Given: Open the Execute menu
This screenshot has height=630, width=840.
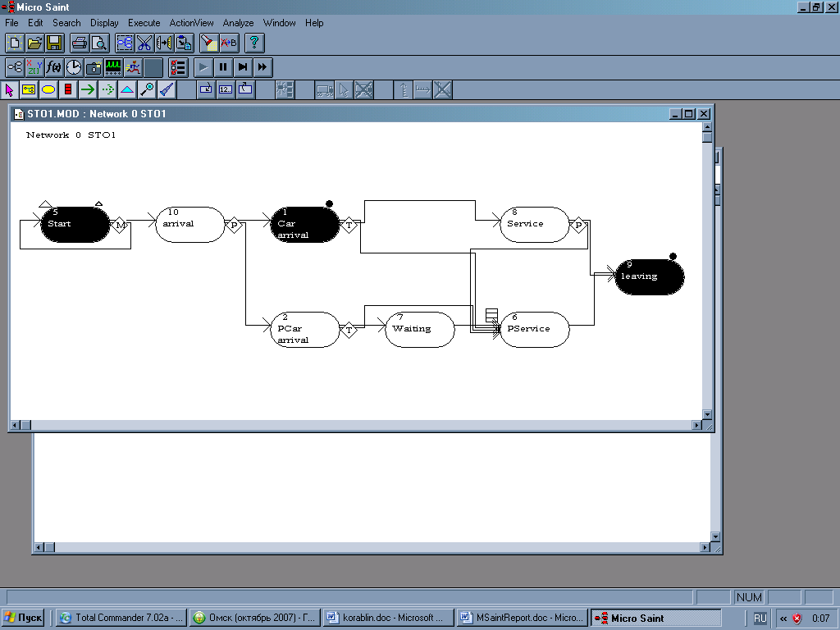Looking at the screenshot, I should click(144, 23).
